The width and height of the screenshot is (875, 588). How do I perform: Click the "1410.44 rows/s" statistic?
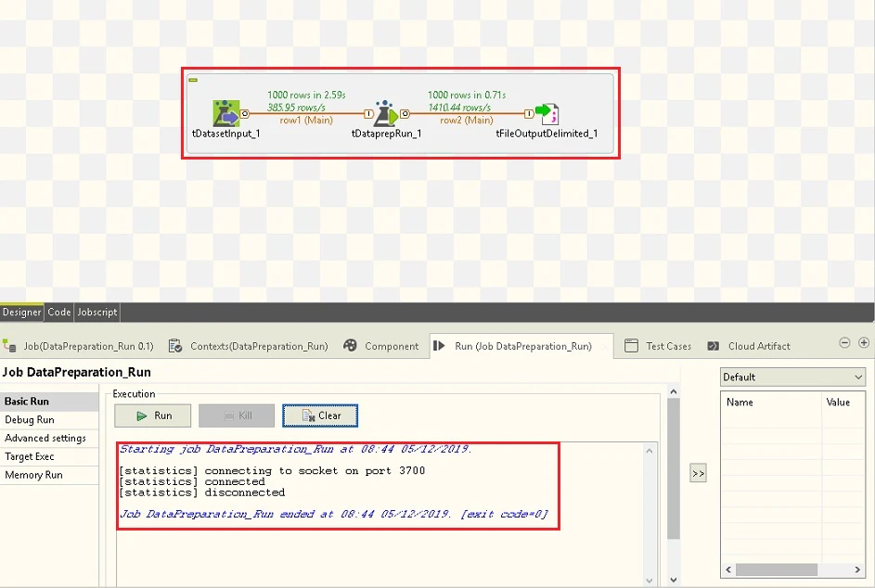tap(459, 107)
